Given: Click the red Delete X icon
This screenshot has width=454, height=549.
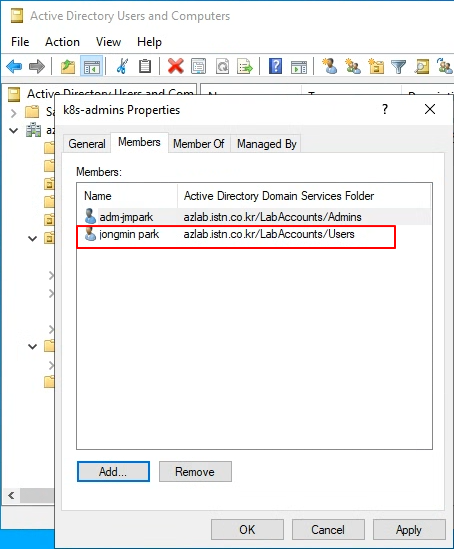Looking at the screenshot, I should tap(175, 66).
